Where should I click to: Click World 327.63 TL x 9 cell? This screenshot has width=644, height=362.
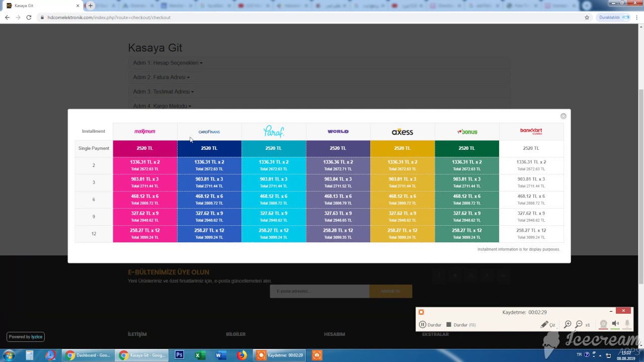[338, 217]
